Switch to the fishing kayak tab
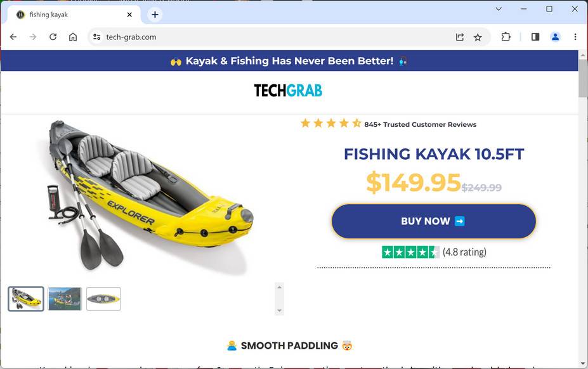This screenshot has height=369, width=588. click(x=70, y=15)
